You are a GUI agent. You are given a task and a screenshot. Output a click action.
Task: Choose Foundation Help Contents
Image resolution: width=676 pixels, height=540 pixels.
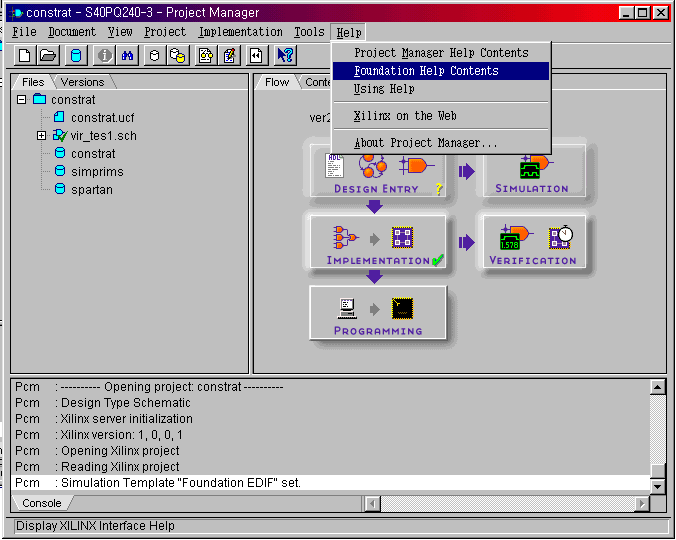point(441,71)
